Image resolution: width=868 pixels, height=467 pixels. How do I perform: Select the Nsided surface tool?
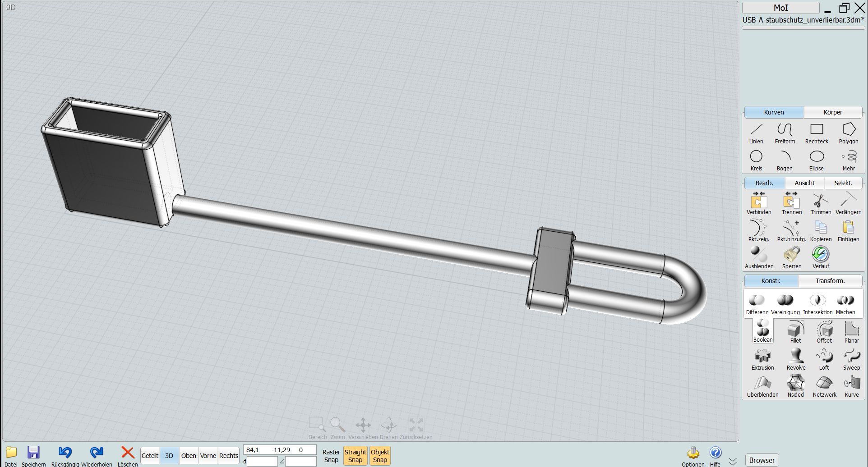(796, 387)
